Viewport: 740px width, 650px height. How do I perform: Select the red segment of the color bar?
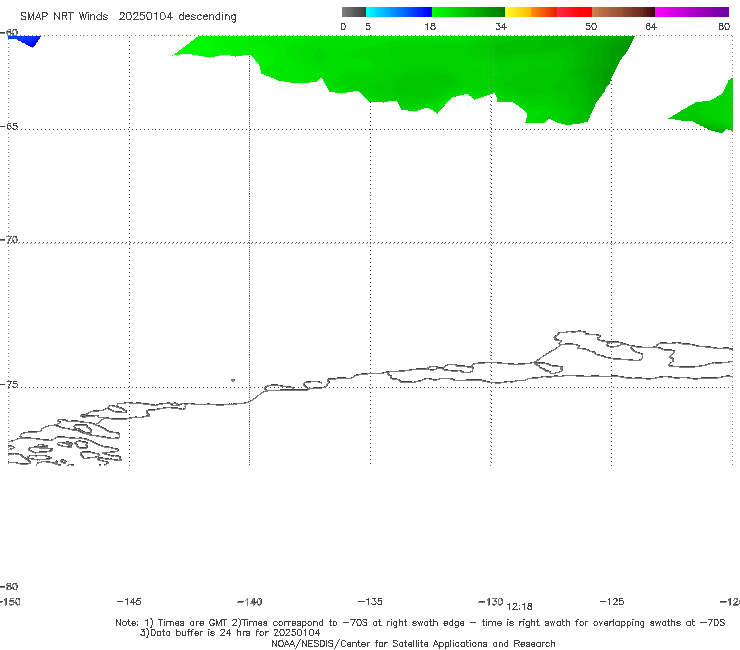coord(574,12)
